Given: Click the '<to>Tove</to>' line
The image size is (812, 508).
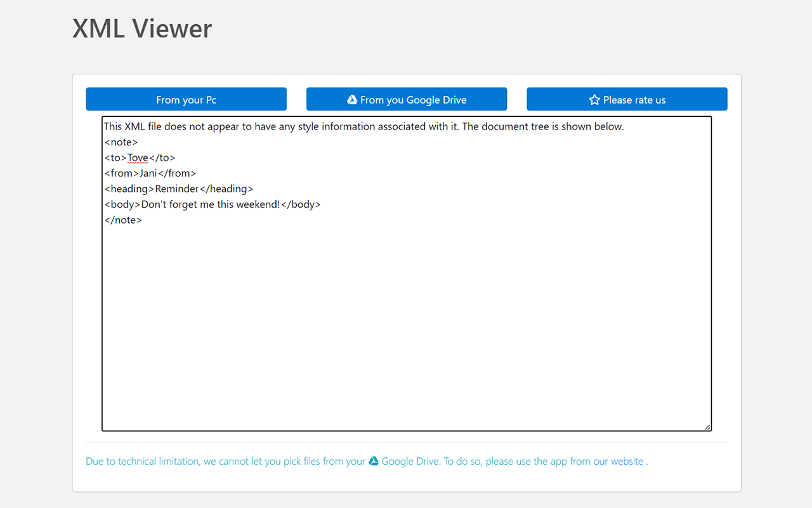Looking at the screenshot, I should pyautogui.click(x=140, y=157).
